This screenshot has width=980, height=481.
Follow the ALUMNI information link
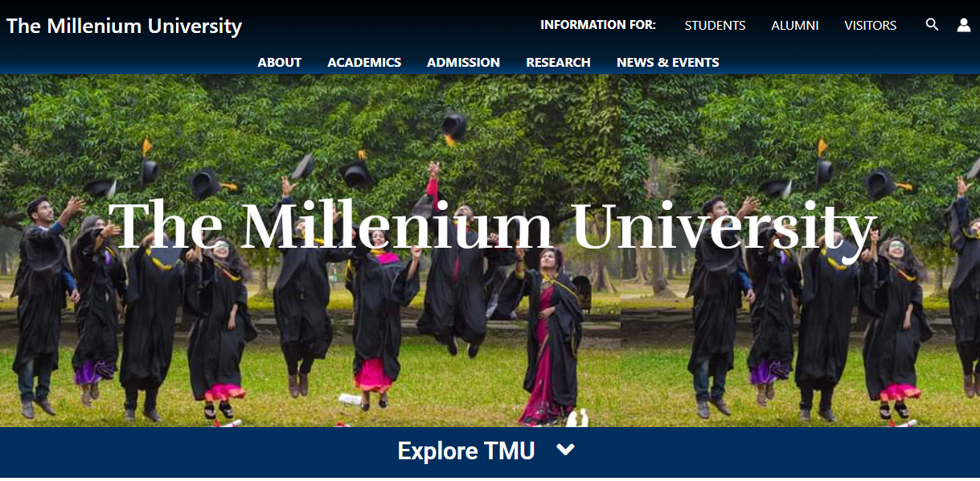tap(795, 26)
